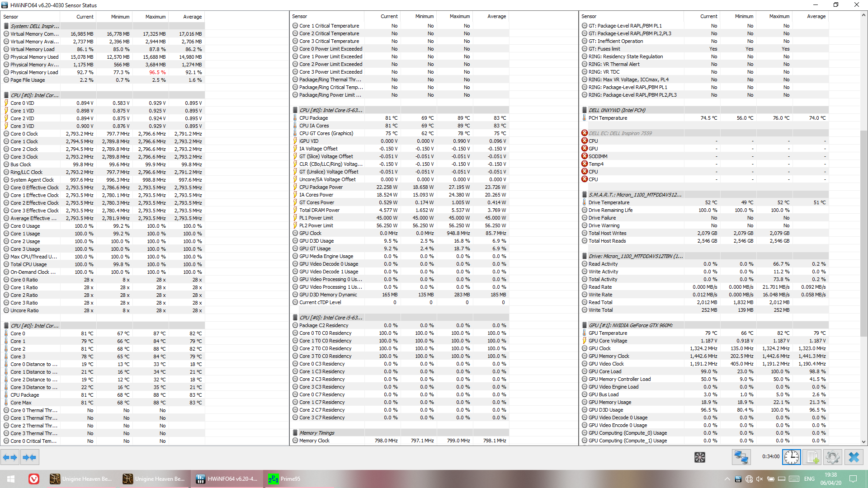Click the red-X SODIMM sensor icon
Image resolution: width=868 pixels, height=488 pixels.
pos(585,156)
